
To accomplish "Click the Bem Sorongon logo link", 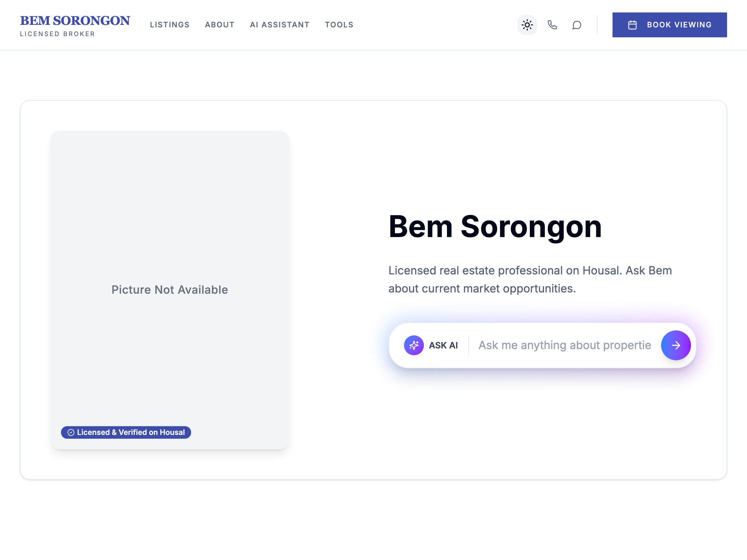I will [75, 25].
